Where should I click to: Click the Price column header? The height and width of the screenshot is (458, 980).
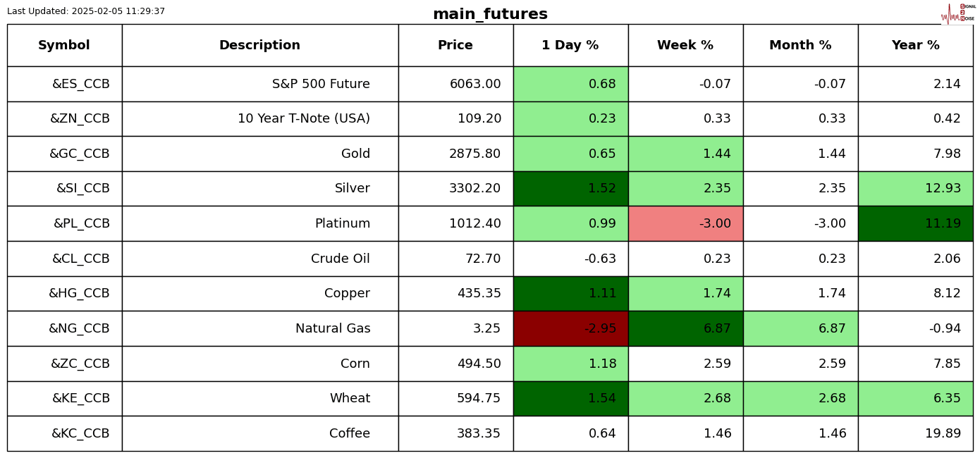point(455,46)
